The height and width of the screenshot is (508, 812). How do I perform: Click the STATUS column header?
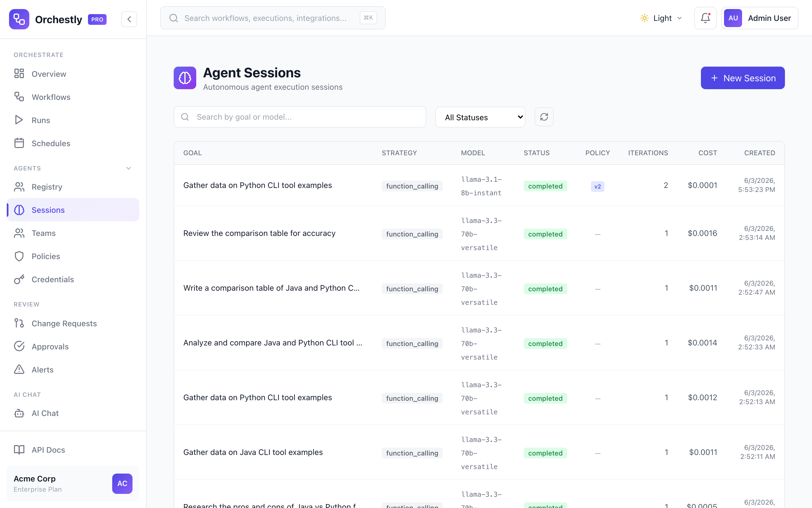[537, 153]
